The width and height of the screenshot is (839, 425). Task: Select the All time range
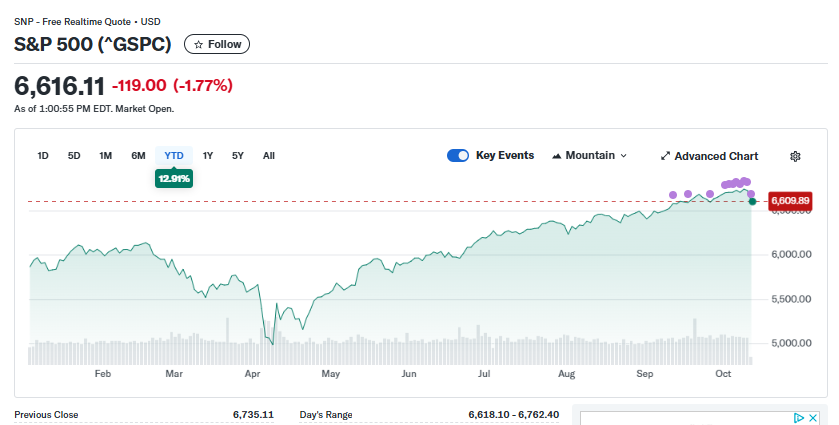(x=269, y=156)
